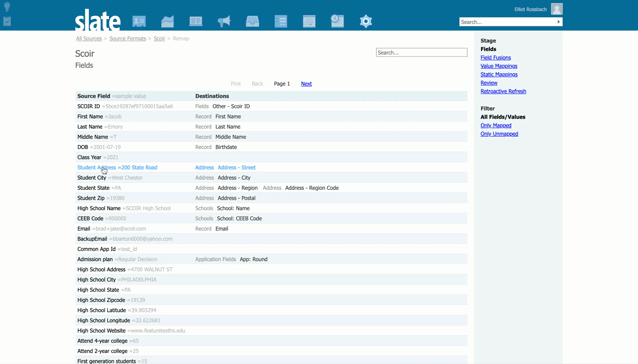Click the Address - Street destination
The image size is (638, 364).
(236, 168)
